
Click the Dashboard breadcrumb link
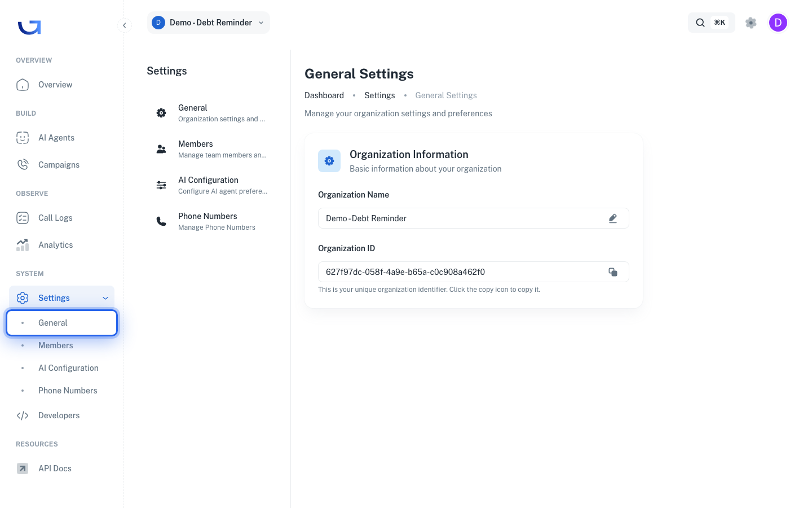(x=324, y=95)
